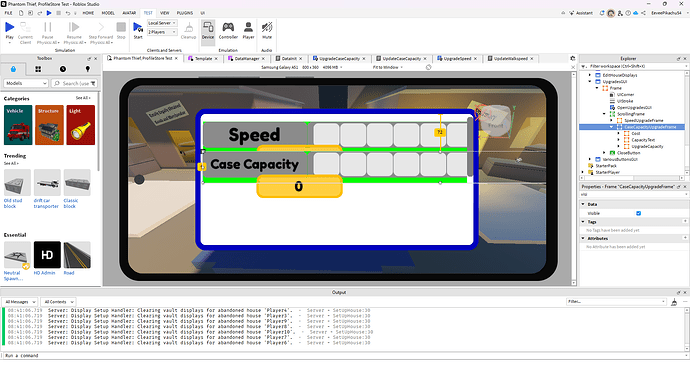Viewport: 690px width, 367px height.
Task: Switch to the UpgradeSpeed script tab
Action: point(457,59)
